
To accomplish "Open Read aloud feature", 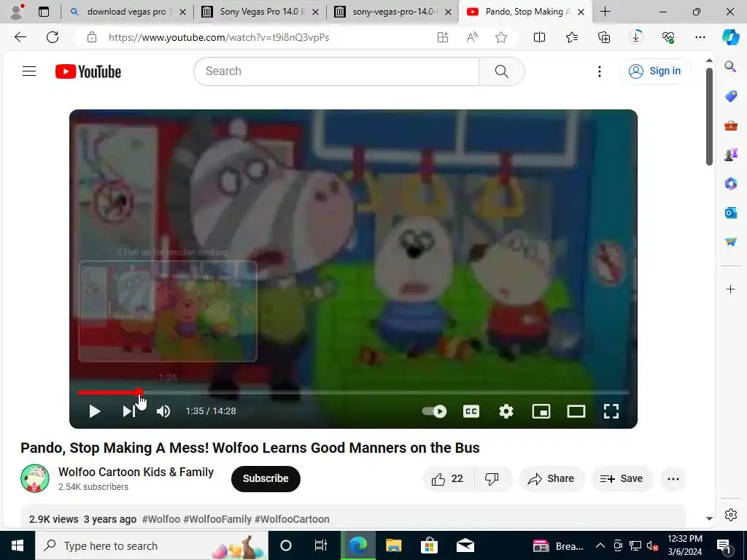I will [x=472, y=37].
